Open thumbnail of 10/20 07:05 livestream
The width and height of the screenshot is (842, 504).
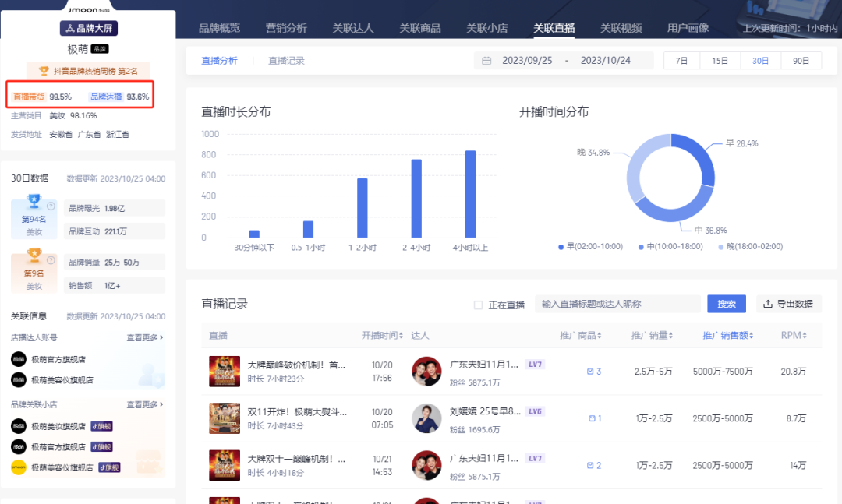(225, 418)
